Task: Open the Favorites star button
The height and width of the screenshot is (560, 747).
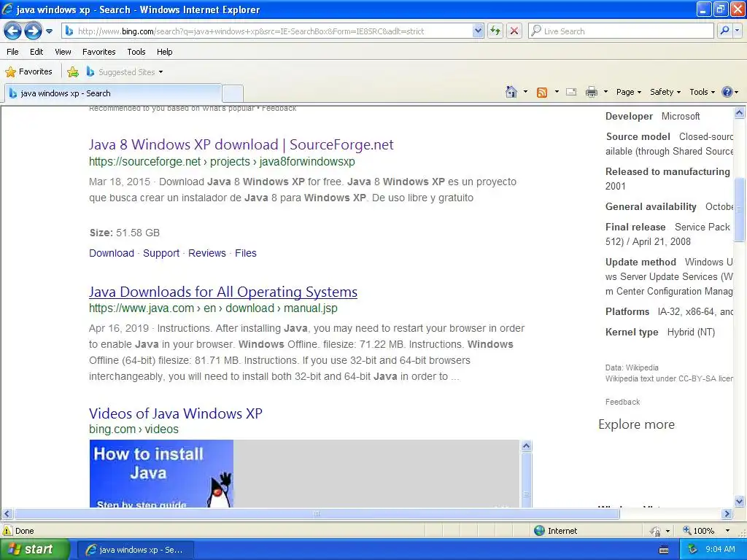Action: (28, 72)
